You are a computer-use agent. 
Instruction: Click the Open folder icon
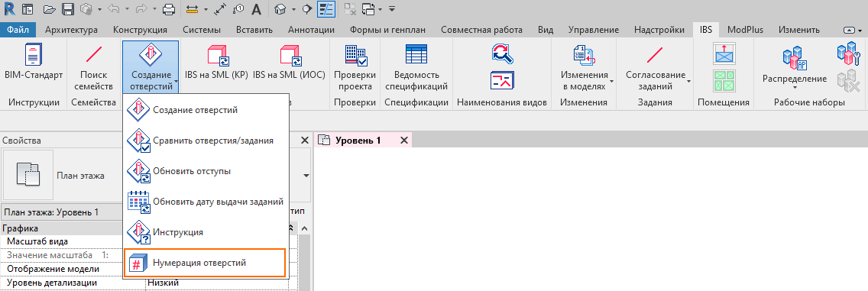click(49, 9)
